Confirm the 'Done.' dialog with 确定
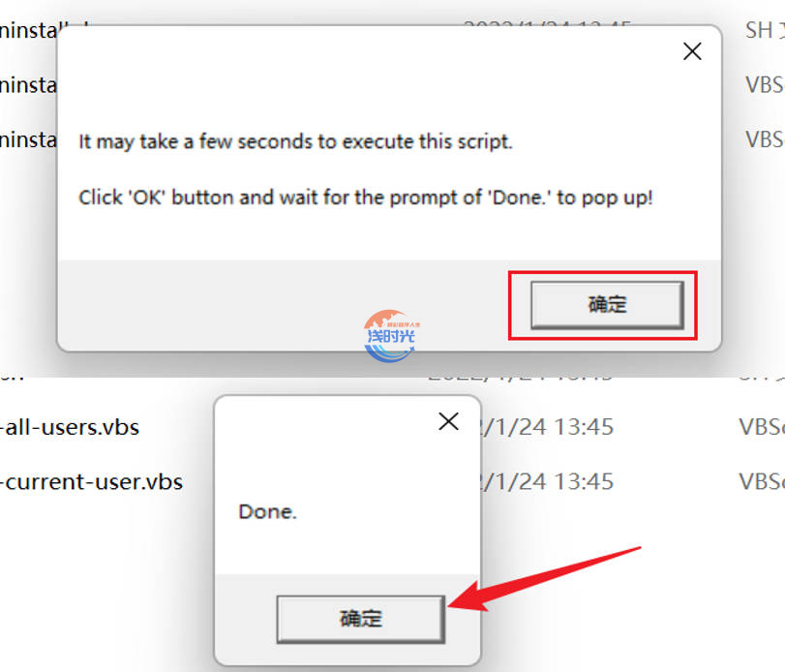Image resolution: width=785 pixels, height=672 pixels. point(360,619)
